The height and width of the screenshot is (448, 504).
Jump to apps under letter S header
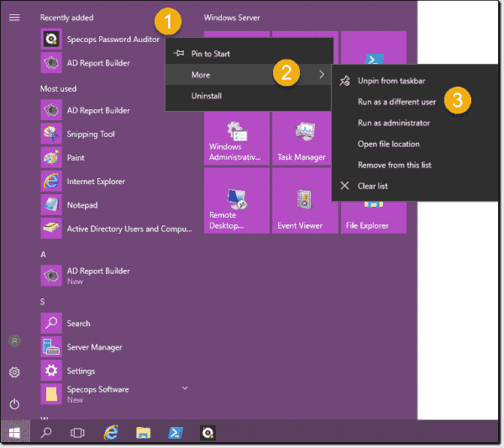[x=44, y=302]
